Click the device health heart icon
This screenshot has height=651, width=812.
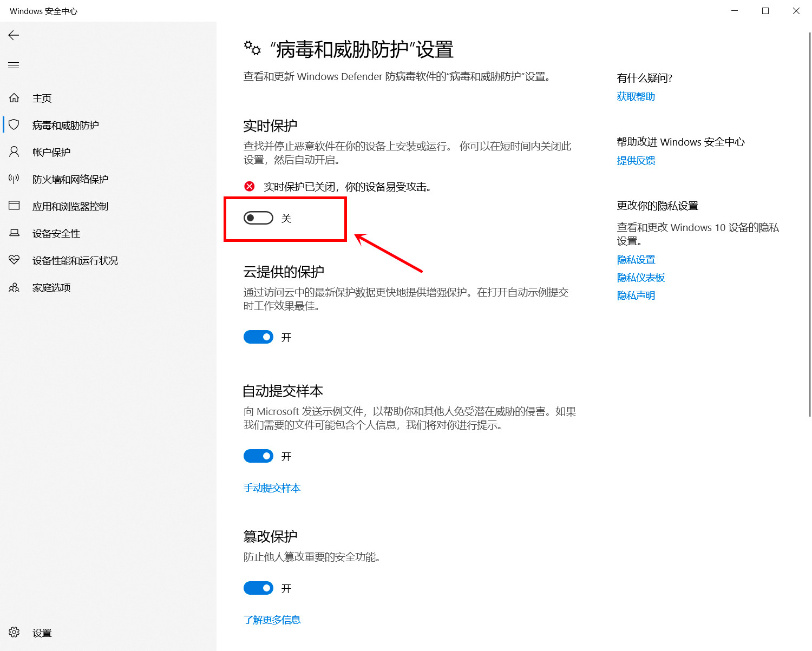(x=14, y=260)
